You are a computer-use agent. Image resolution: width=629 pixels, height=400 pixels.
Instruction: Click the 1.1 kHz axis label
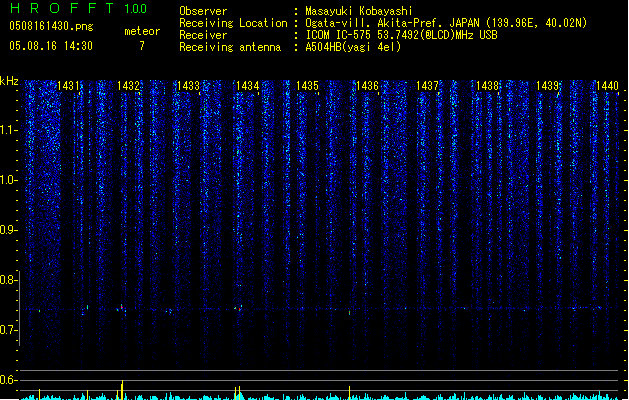(8, 130)
